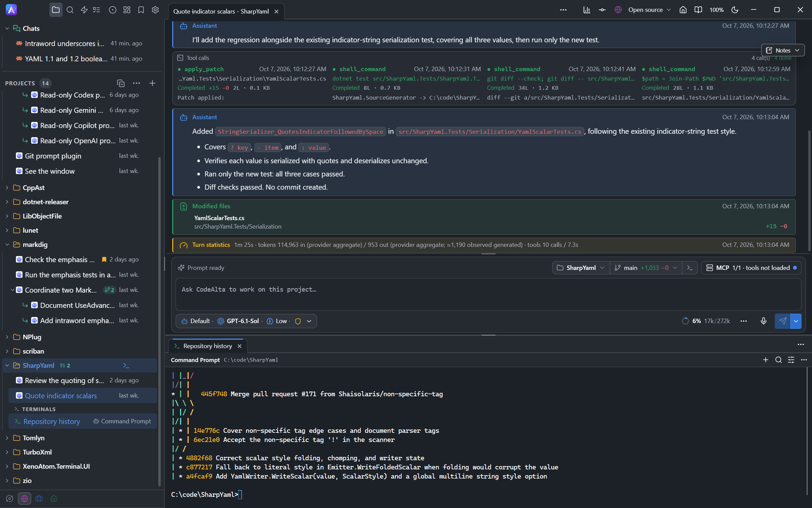Click context usage 6% 17k/272k indicator
Viewport: 812px width, 508px height.
pyautogui.click(x=706, y=321)
